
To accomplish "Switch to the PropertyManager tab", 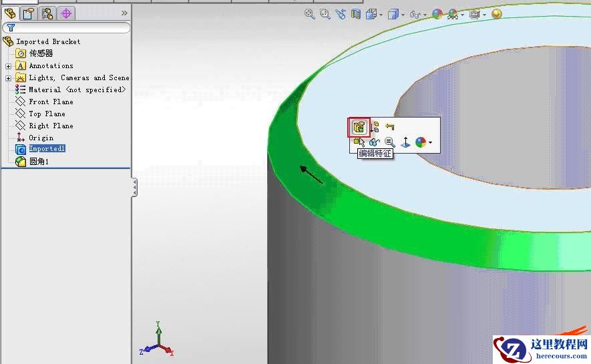I will tap(29, 13).
